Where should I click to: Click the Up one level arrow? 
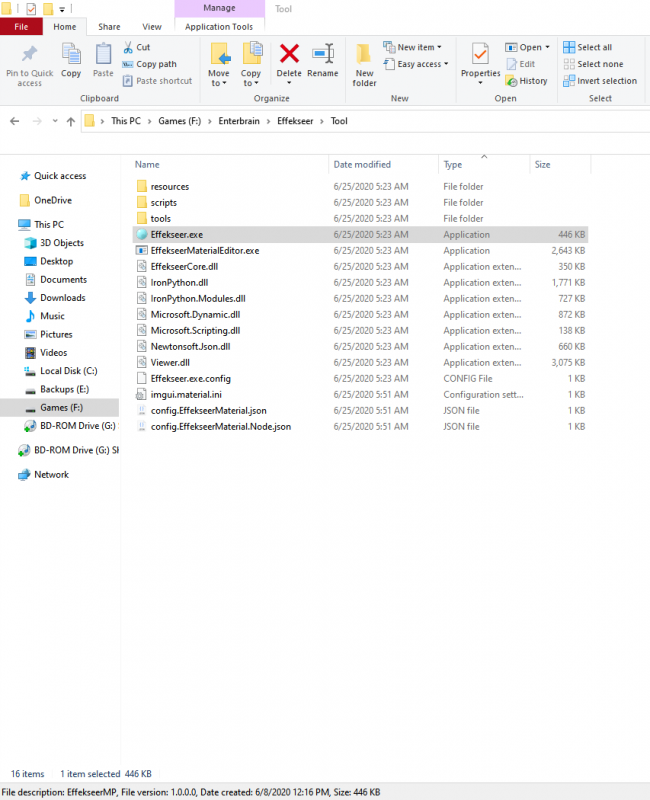pos(71,121)
